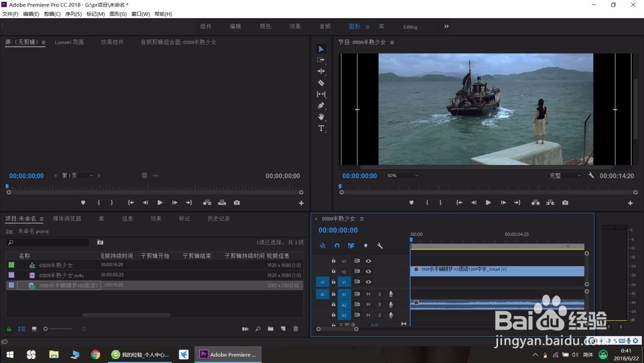
Task: Select the Razor tool
Action: tap(321, 83)
